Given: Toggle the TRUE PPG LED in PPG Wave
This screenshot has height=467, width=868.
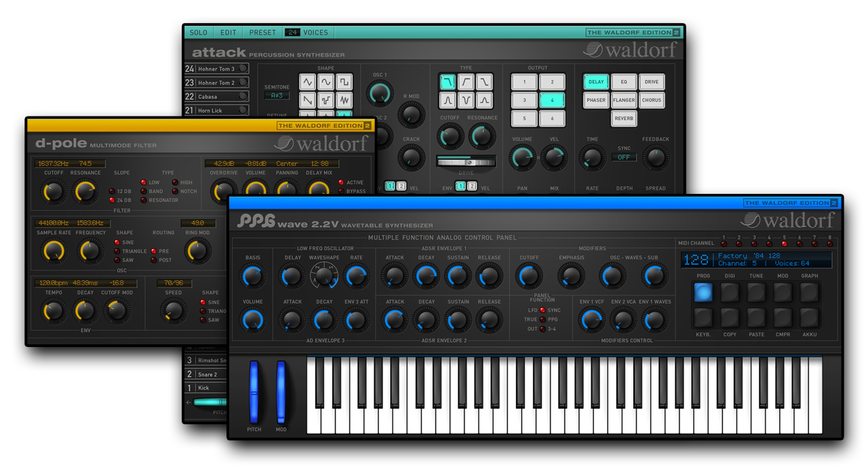Looking at the screenshot, I should [x=542, y=319].
